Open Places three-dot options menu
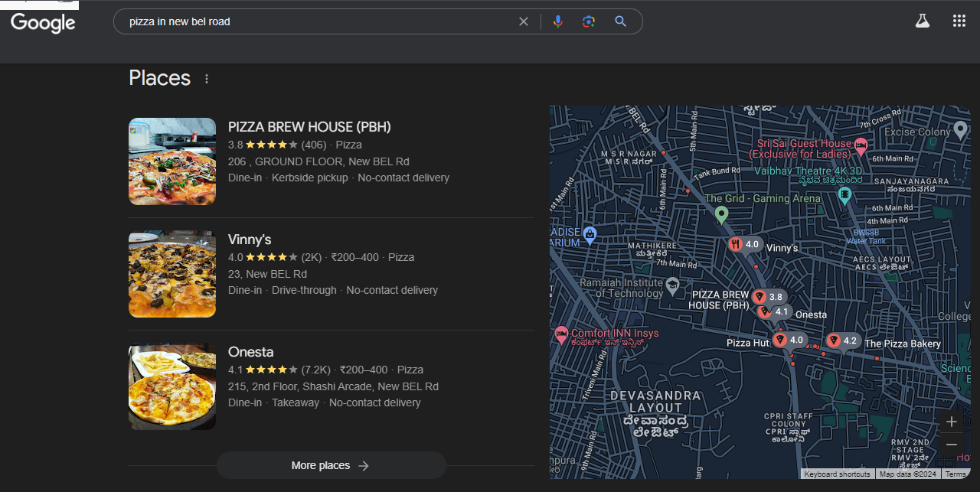 click(207, 78)
